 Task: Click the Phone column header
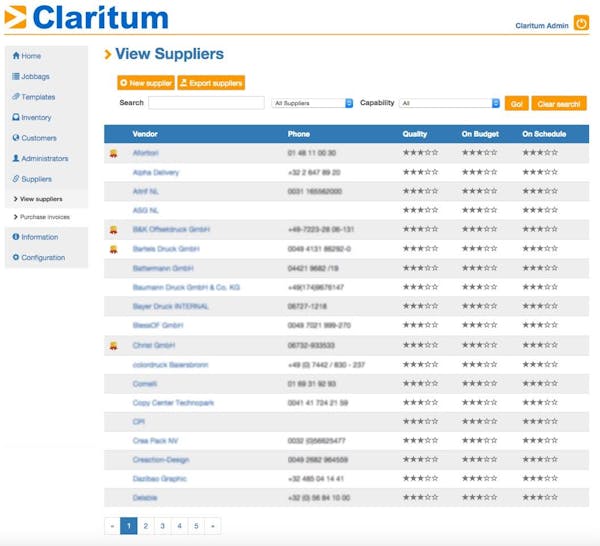coord(299,134)
